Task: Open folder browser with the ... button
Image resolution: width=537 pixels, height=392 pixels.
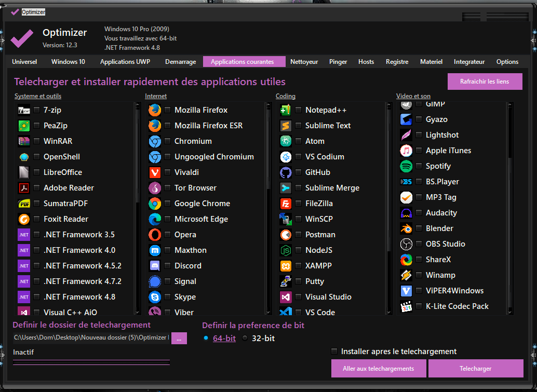Action: [179, 338]
